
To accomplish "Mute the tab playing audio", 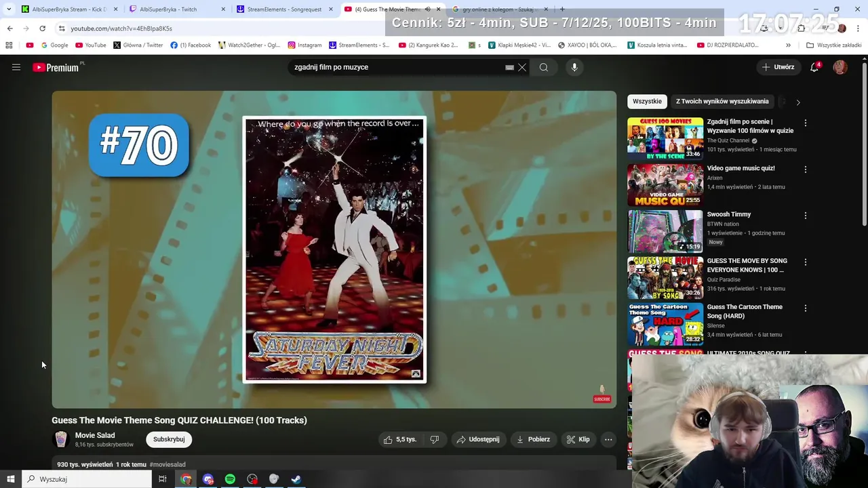I will [427, 9].
